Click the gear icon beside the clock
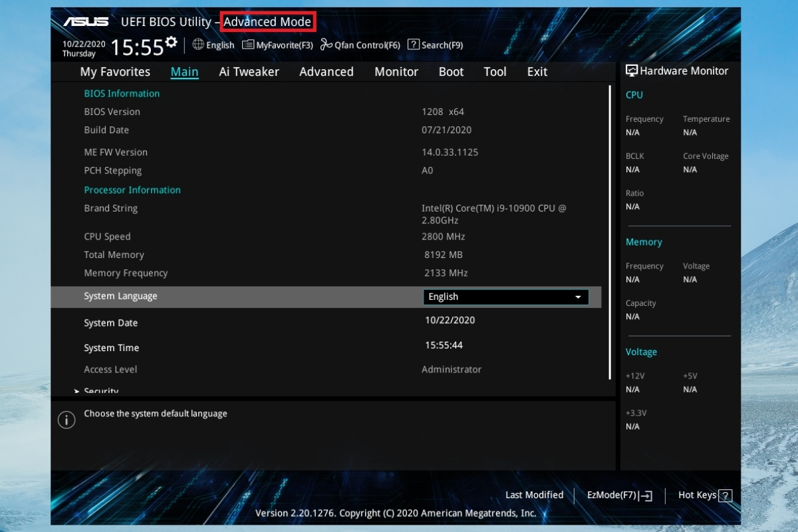The image size is (798, 532). click(172, 42)
